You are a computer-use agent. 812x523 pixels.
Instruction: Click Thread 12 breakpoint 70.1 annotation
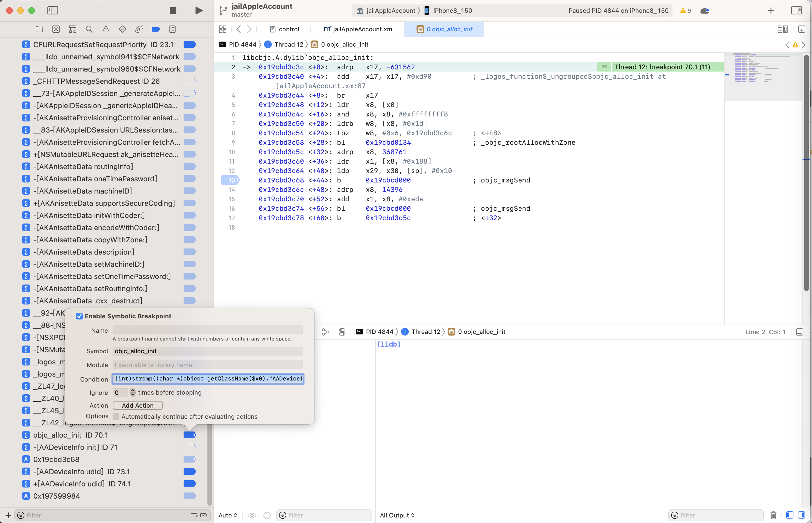pos(662,67)
